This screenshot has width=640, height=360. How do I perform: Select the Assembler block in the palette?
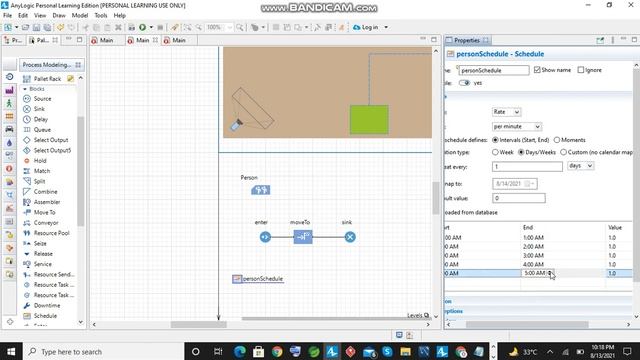click(42, 202)
